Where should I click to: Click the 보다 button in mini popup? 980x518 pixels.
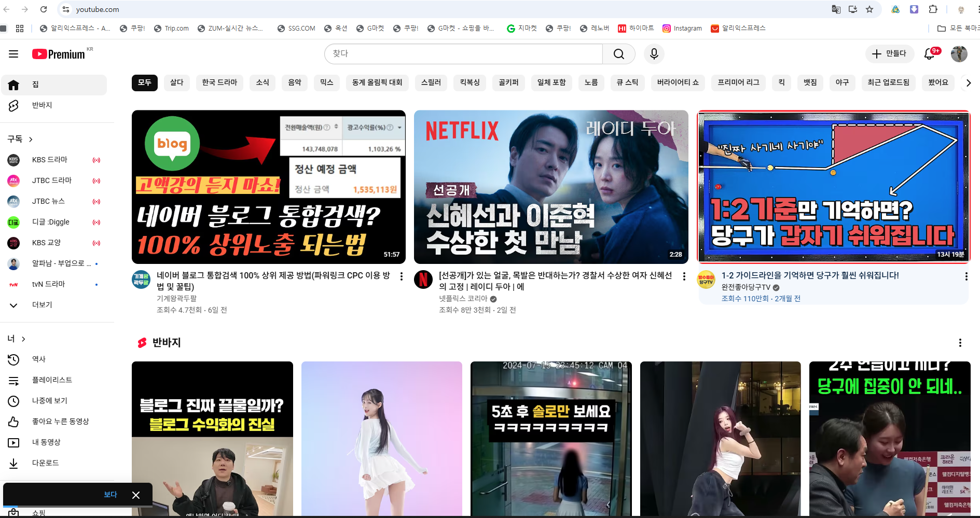click(111, 495)
